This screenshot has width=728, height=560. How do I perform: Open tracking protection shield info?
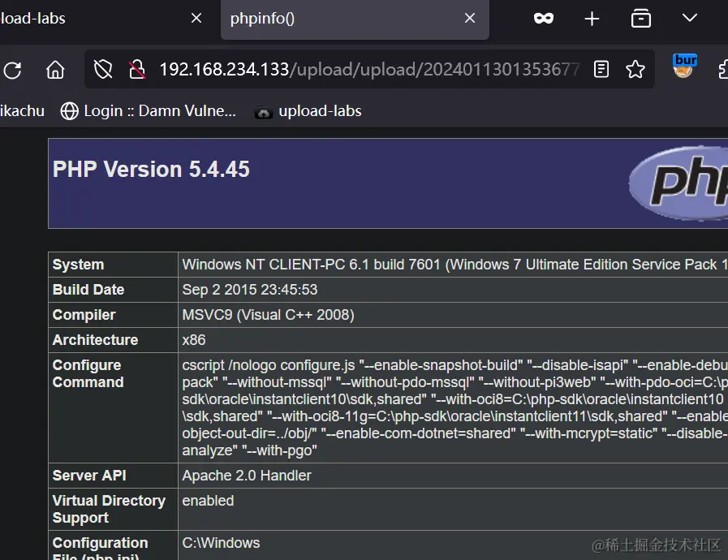pyautogui.click(x=103, y=70)
